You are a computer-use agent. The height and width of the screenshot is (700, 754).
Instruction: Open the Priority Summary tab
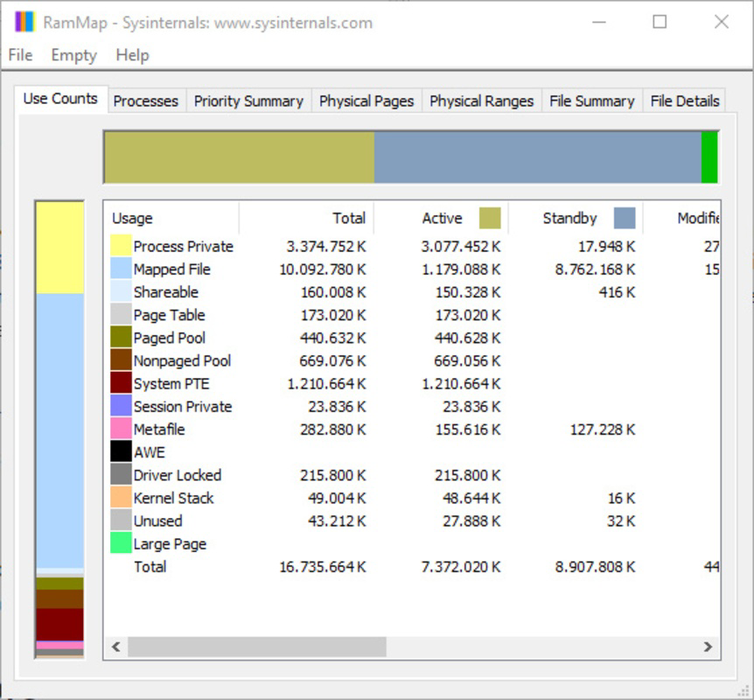coord(249,101)
